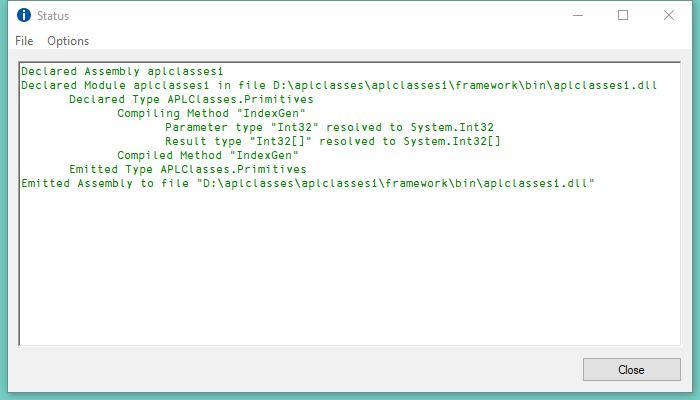Maximize the Status window
The image size is (700, 400).
coord(623,16)
